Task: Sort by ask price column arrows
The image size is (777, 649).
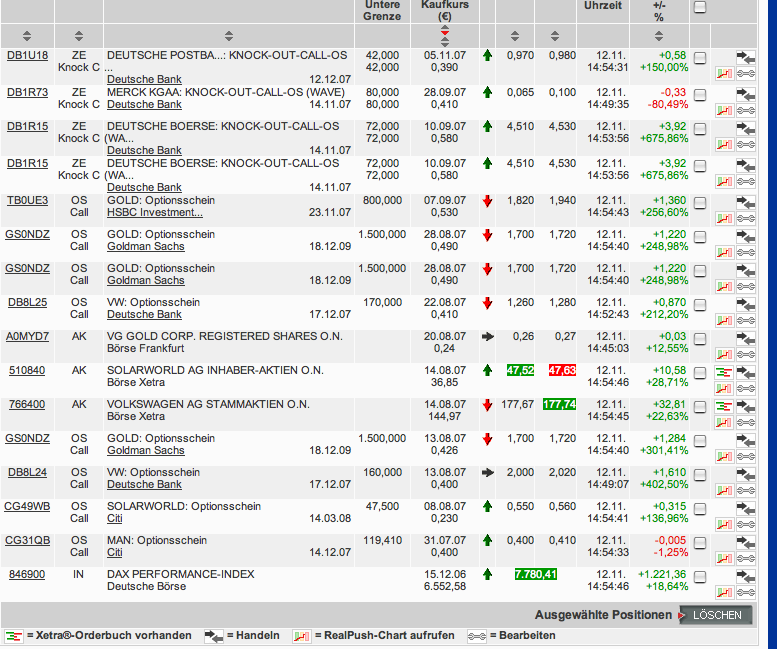Action: pyautogui.click(x=555, y=36)
